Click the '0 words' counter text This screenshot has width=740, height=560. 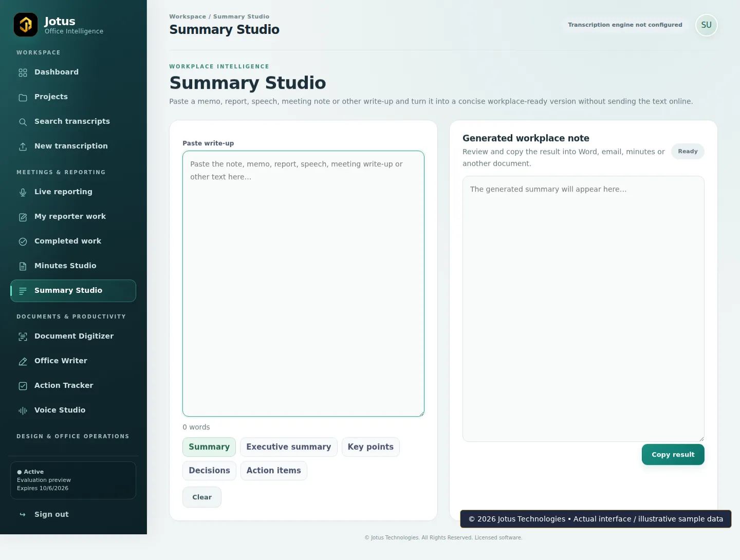pos(196,427)
